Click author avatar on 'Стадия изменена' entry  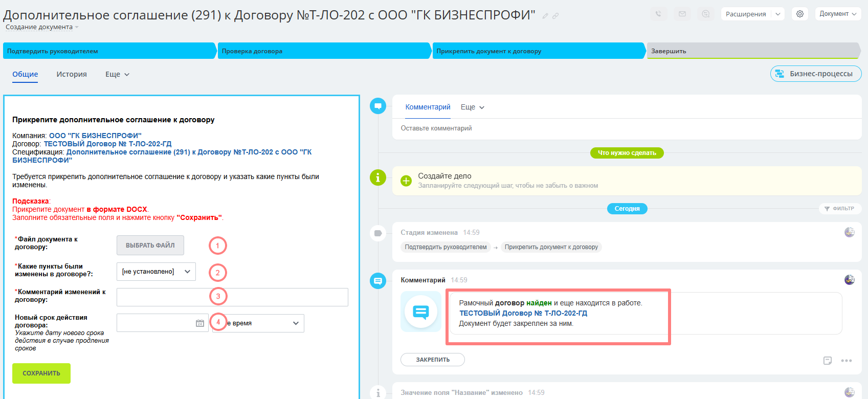click(x=850, y=232)
